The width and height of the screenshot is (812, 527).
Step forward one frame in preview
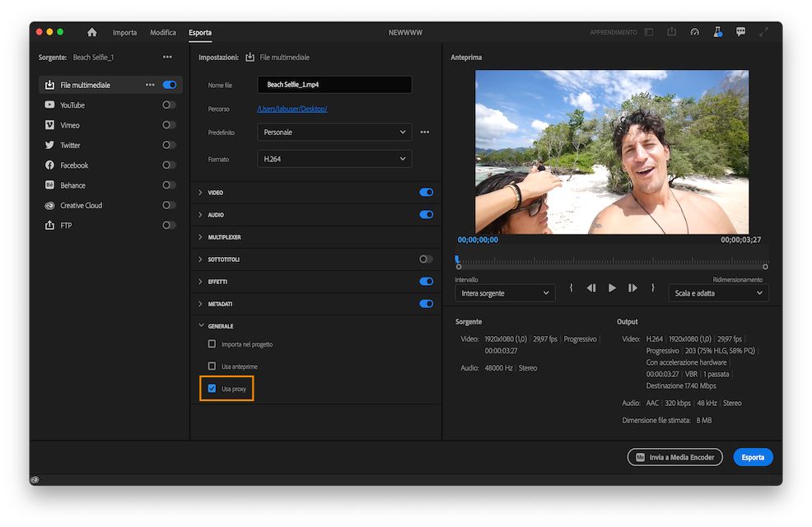coord(632,288)
